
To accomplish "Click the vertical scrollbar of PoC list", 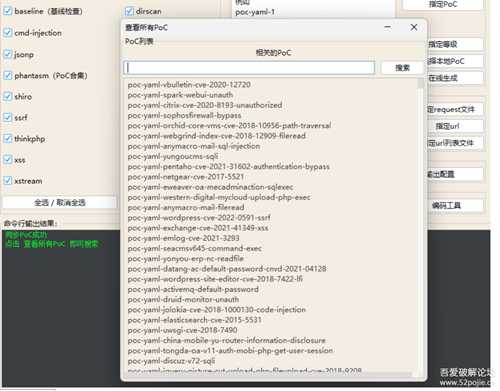I will 421,227.
